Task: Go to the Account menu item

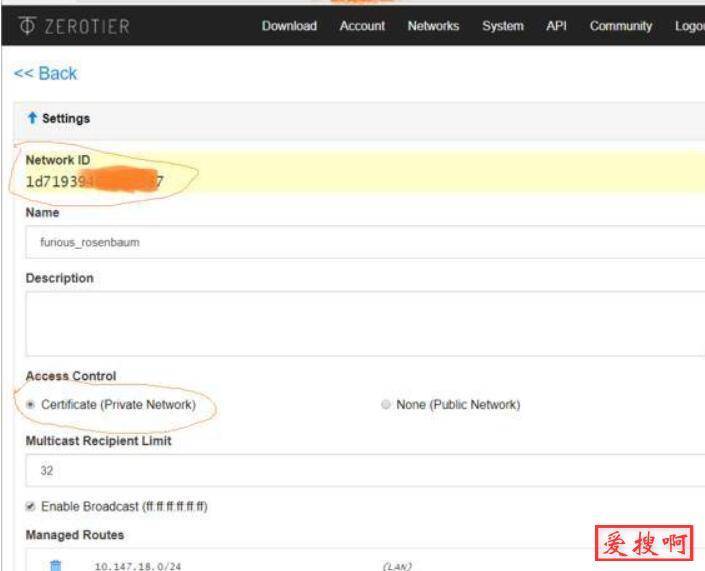Action: point(362,26)
